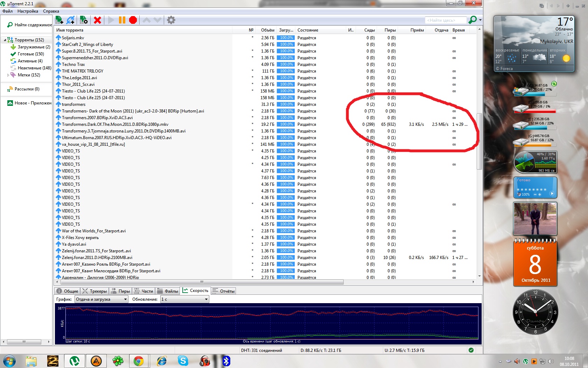Click upload speed status 'U: 2.7 МБ/с'

(x=405, y=350)
